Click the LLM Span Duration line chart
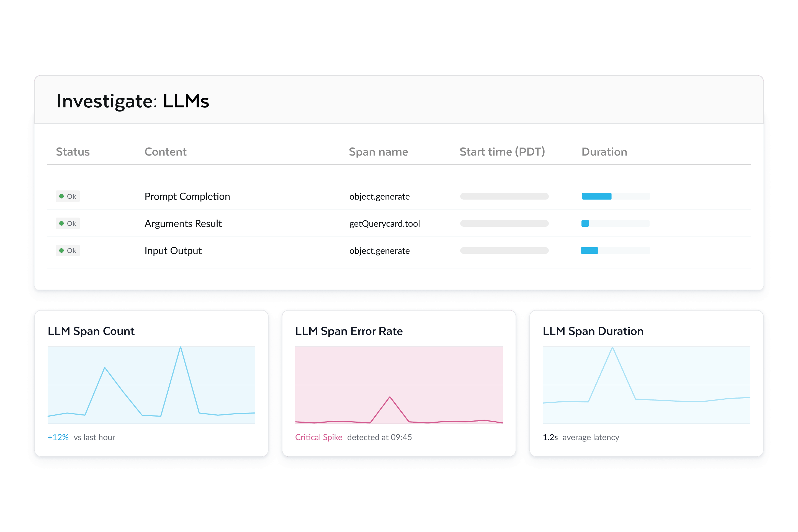 coord(646,385)
